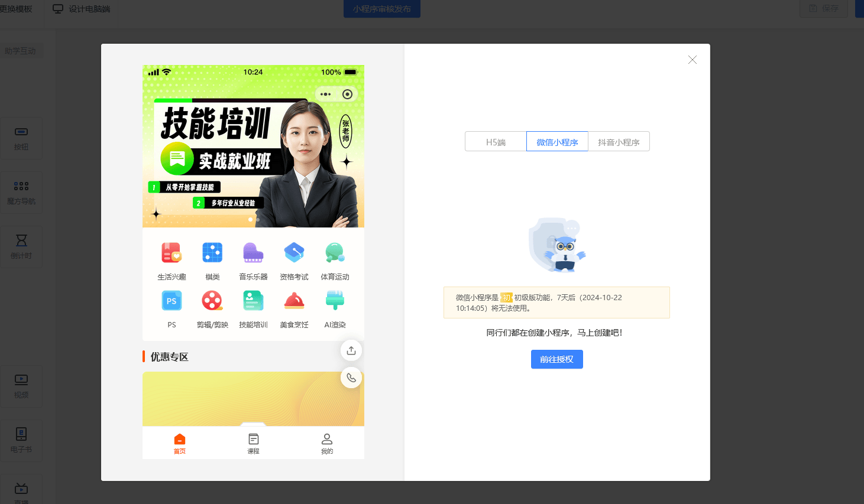Click 设计电脑端 in top bar
Image resolution: width=864 pixels, height=504 pixels.
[82, 9]
